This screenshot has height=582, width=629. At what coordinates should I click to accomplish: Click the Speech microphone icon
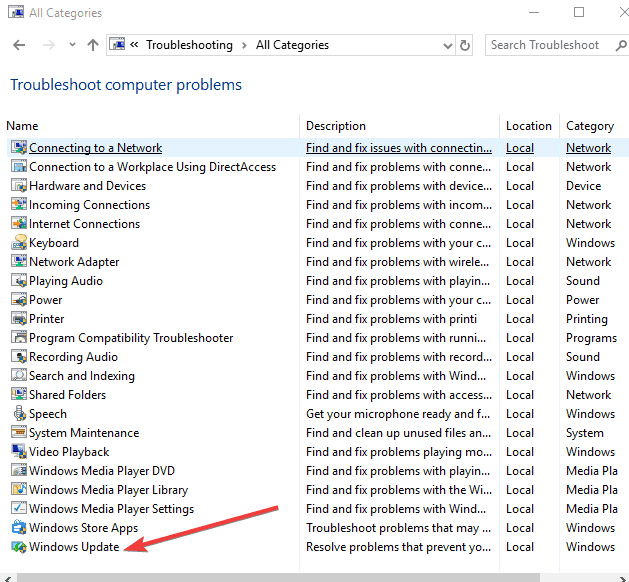click(x=19, y=414)
